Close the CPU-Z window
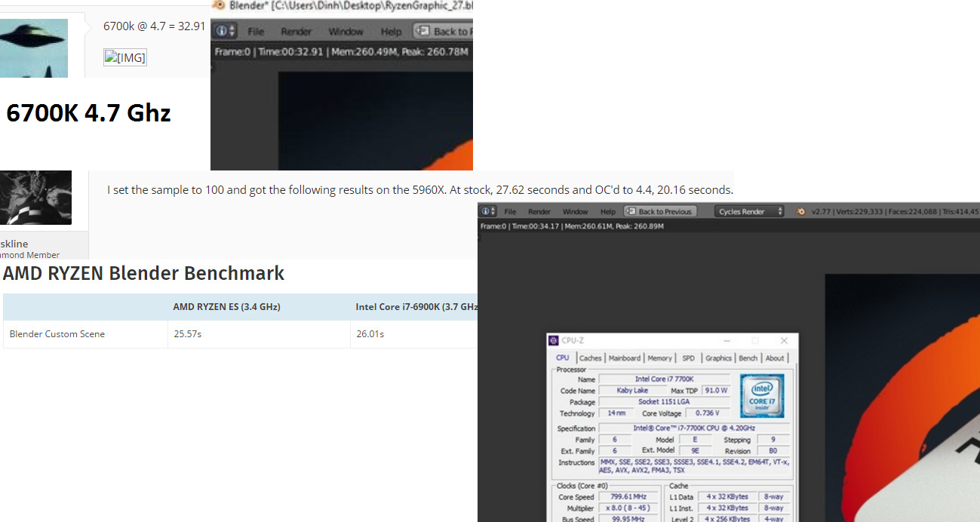 (784, 341)
